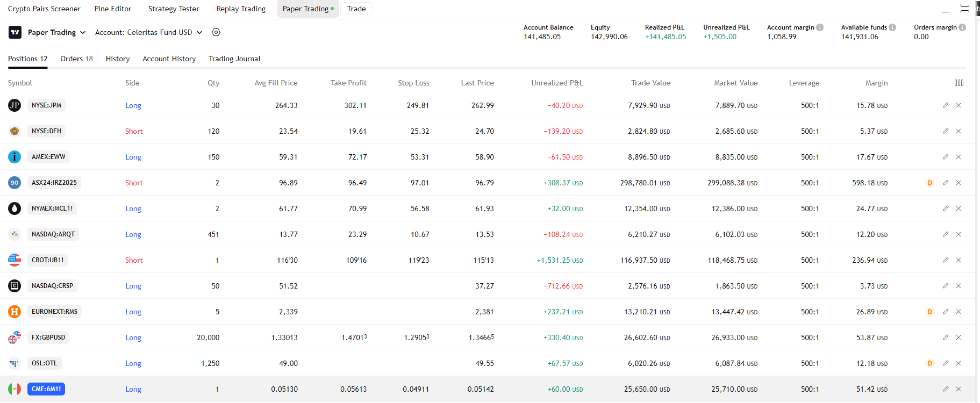Open the column settings icon

(x=959, y=83)
